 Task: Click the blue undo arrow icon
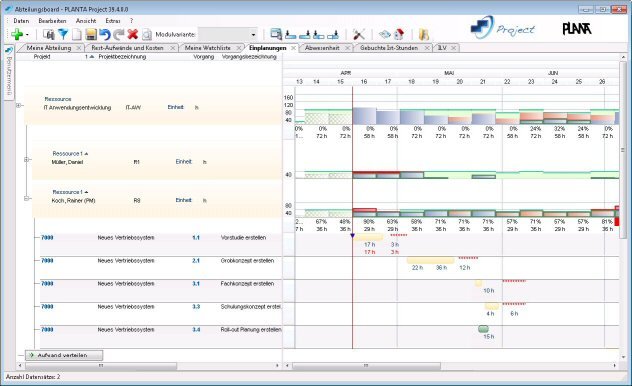[105, 35]
